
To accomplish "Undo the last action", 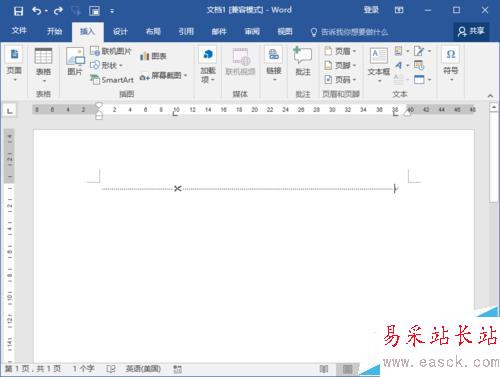I will 37,11.
